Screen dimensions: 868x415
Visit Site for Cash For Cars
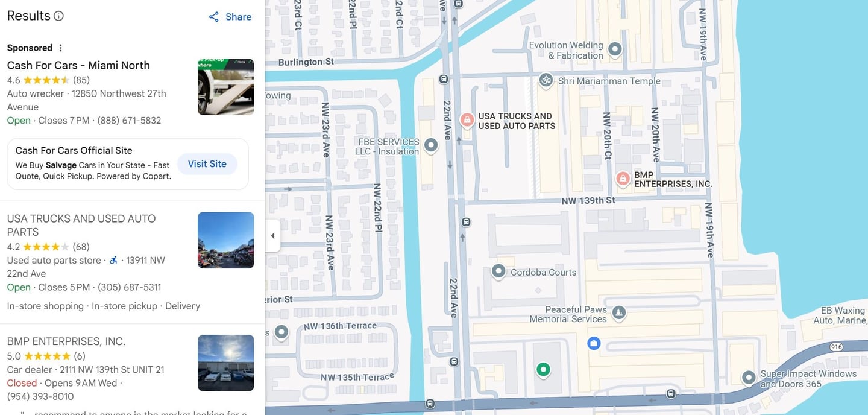(207, 164)
